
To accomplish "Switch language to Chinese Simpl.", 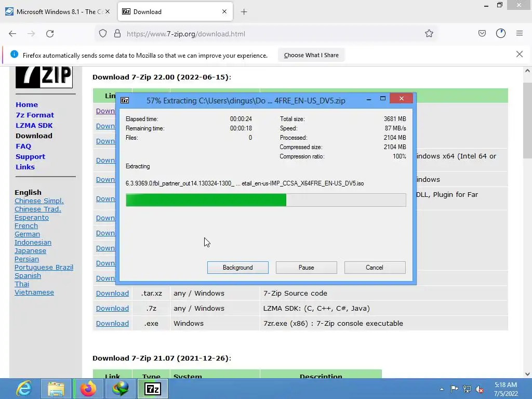I will coord(39,201).
